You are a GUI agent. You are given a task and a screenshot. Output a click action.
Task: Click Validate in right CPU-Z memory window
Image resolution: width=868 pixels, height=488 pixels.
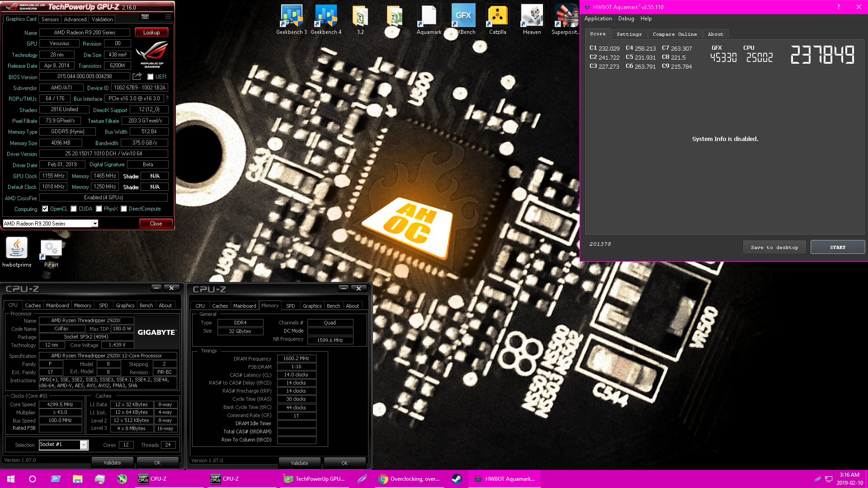pos(299,463)
